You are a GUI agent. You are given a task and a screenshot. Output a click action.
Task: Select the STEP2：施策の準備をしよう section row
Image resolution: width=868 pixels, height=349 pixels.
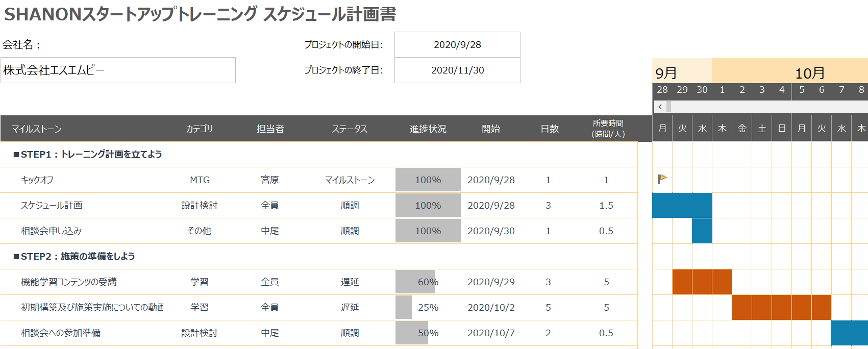319,256
